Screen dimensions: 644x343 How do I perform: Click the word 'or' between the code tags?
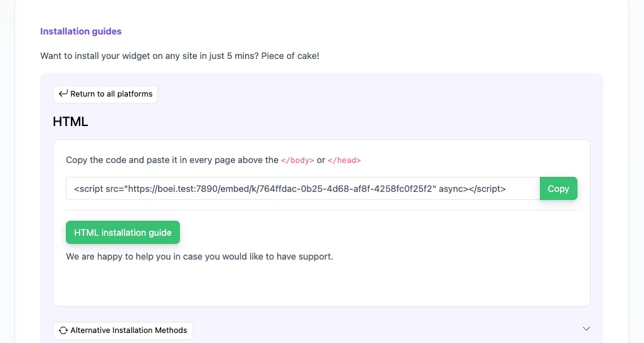click(320, 160)
